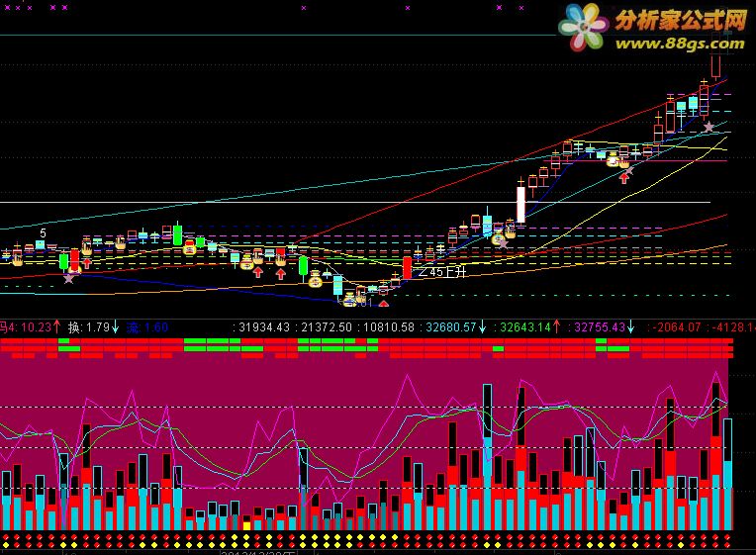Click the white value '10810.58'
Viewport: 756px width, 555px height.
389,327
